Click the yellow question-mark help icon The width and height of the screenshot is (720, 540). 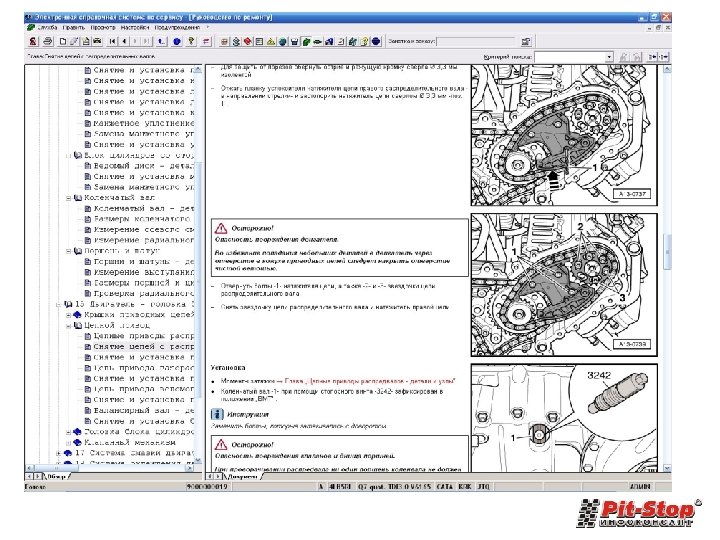(x=191, y=41)
